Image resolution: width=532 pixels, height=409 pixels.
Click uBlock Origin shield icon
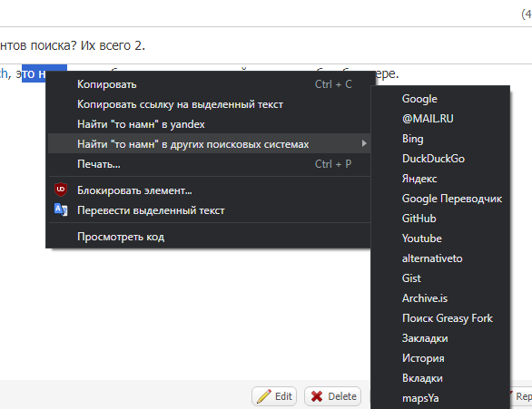click(x=61, y=190)
